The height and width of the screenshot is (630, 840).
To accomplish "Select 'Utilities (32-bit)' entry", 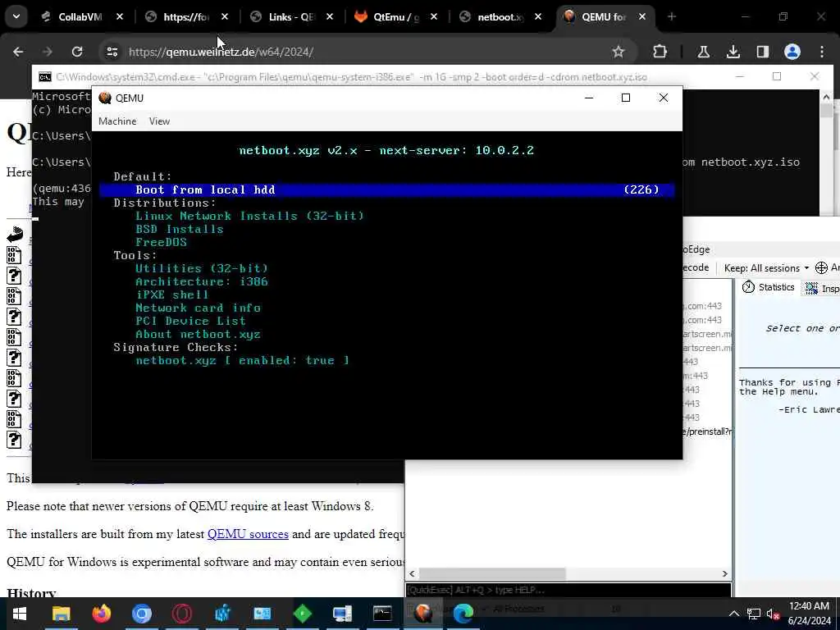I will tap(202, 268).
